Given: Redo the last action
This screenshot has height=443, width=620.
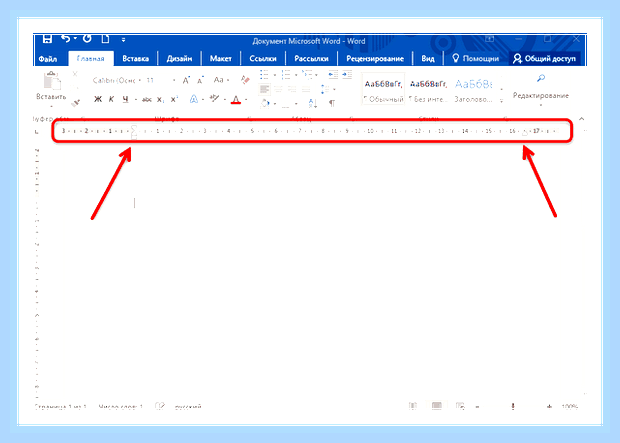Looking at the screenshot, I should tap(87, 38).
